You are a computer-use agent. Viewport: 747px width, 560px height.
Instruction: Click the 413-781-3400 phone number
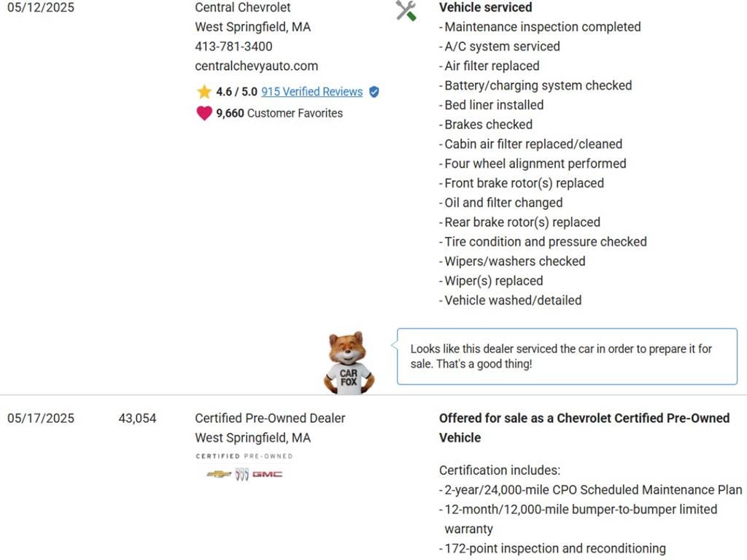pos(233,46)
